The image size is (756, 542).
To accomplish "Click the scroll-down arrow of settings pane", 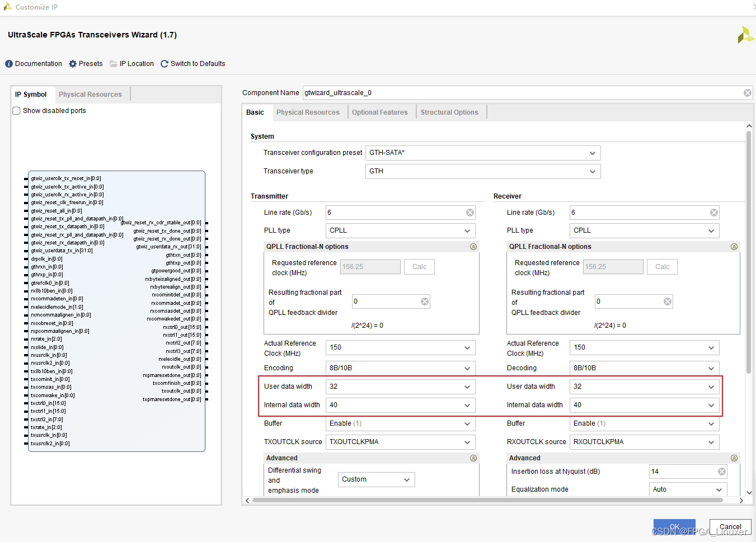I will point(749,493).
